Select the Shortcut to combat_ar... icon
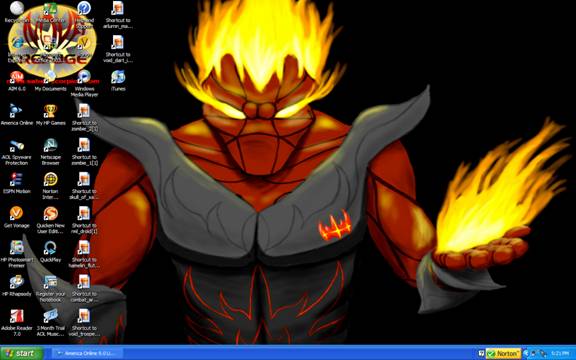576x360 pixels. 84,282
